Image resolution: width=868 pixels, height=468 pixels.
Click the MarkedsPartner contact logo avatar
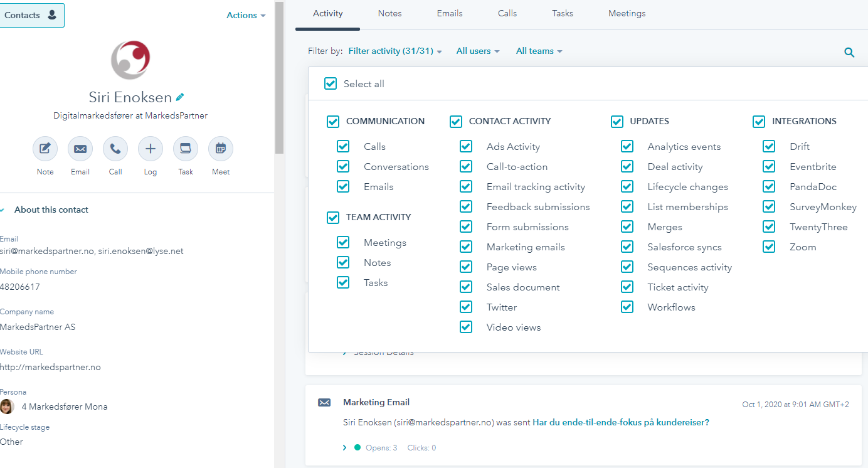point(130,60)
